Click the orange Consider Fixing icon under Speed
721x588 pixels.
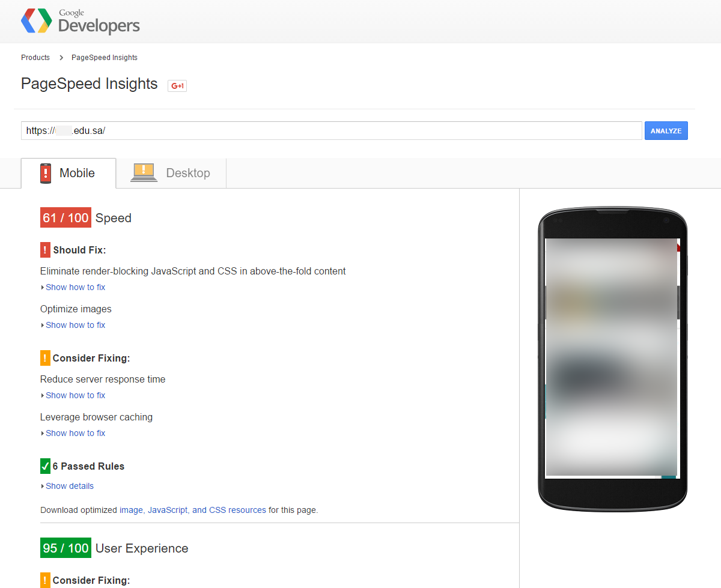click(x=45, y=358)
